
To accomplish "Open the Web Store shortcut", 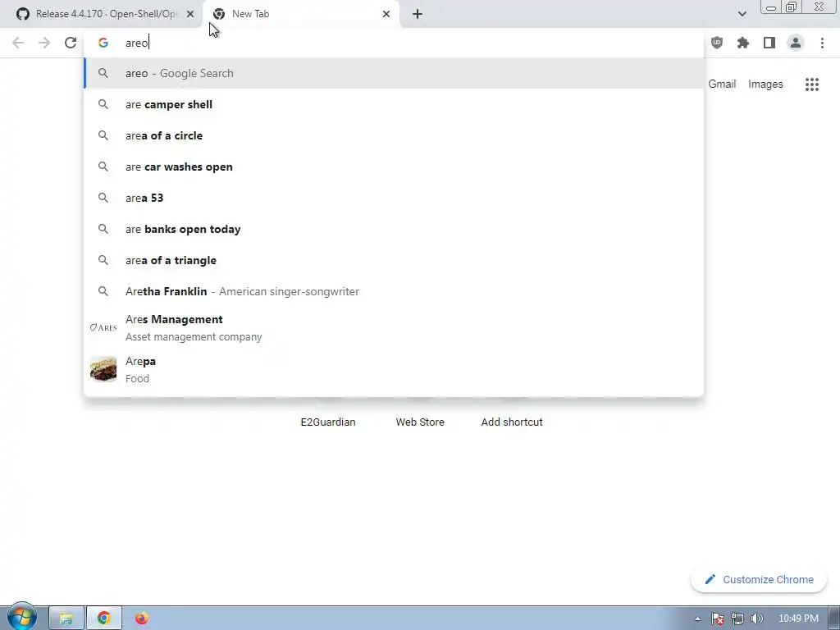I will coord(420,422).
